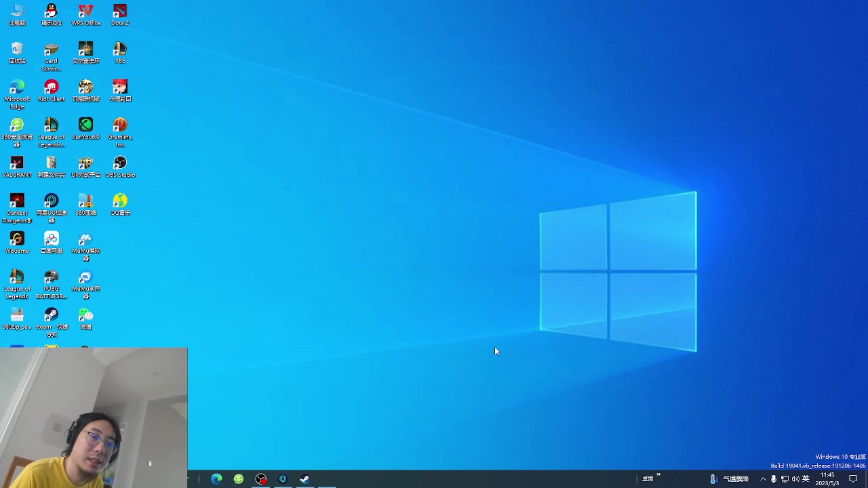Select the 新建文件夹 folder icon

[52, 167]
